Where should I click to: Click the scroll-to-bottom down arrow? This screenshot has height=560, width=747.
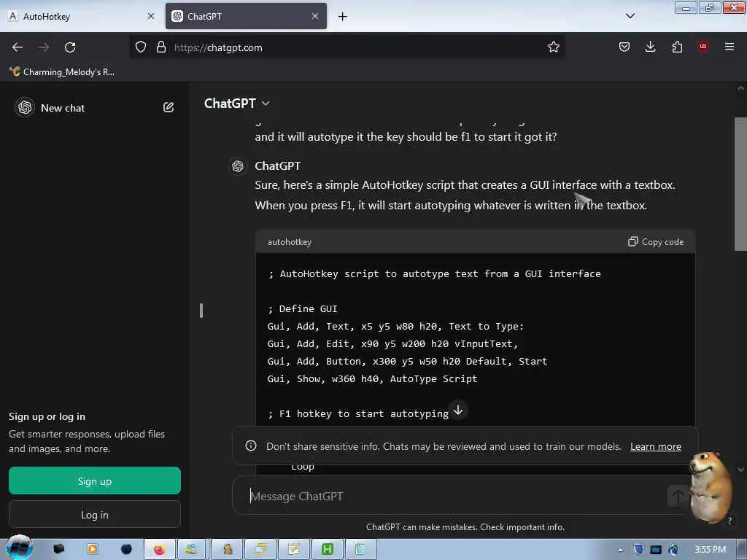(x=458, y=410)
